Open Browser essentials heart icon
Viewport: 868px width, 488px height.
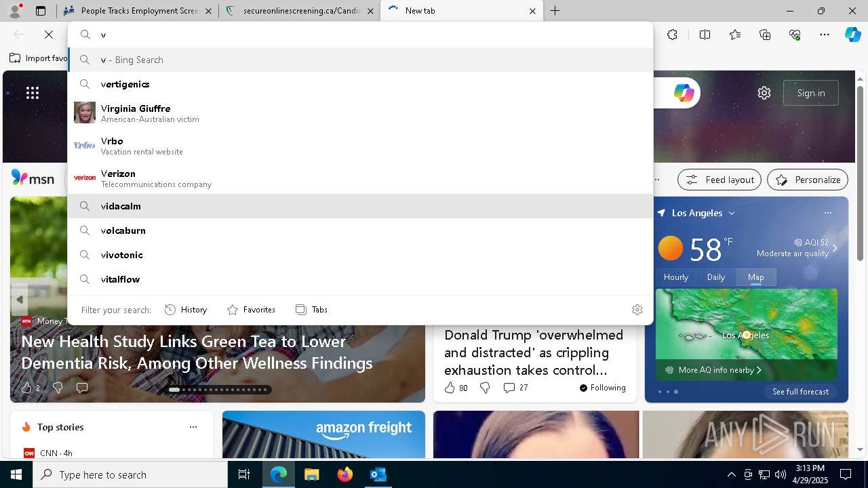795,35
